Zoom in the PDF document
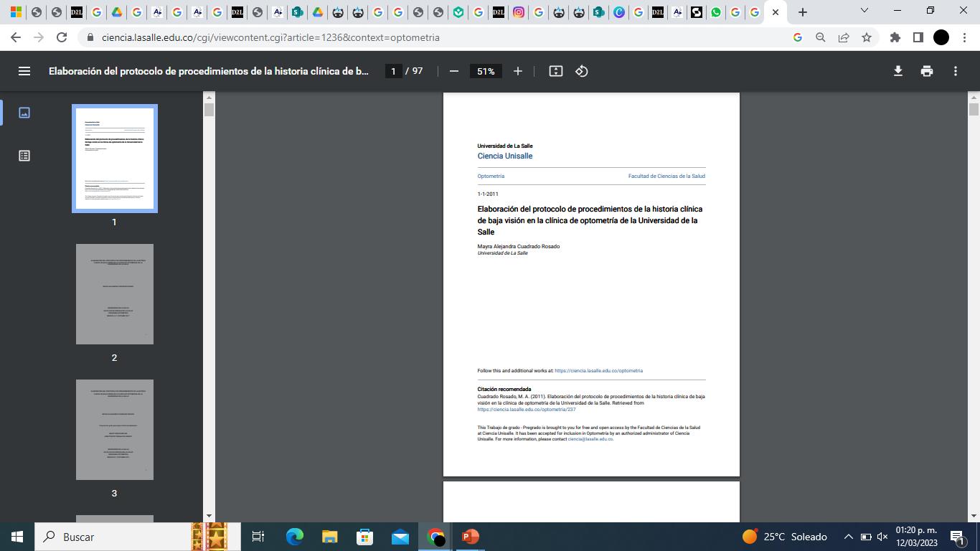Image resolution: width=980 pixels, height=551 pixels. point(518,71)
